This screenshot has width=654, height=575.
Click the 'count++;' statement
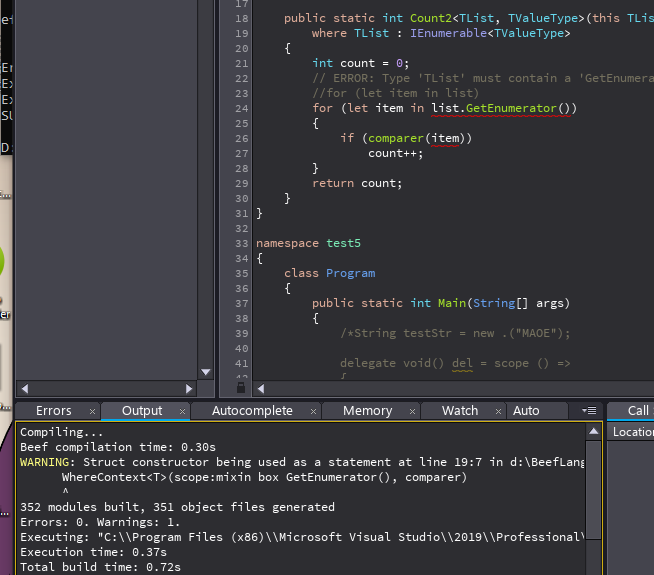(x=395, y=153)
